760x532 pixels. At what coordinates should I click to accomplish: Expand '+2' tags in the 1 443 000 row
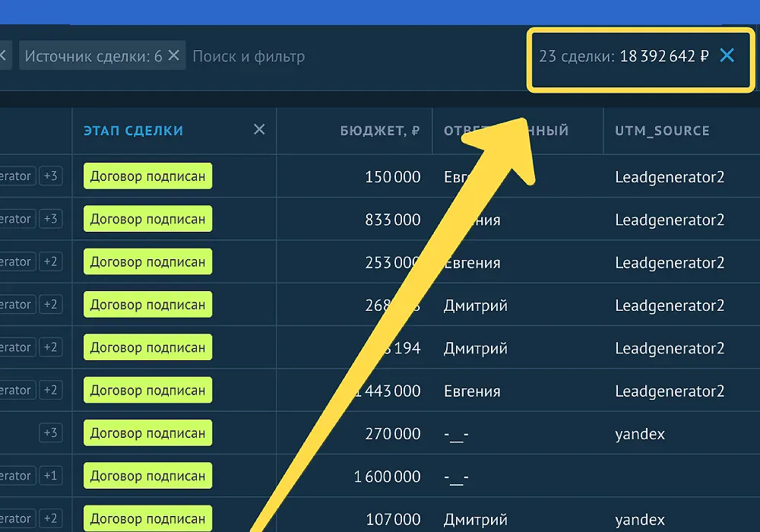coord(50,390)
